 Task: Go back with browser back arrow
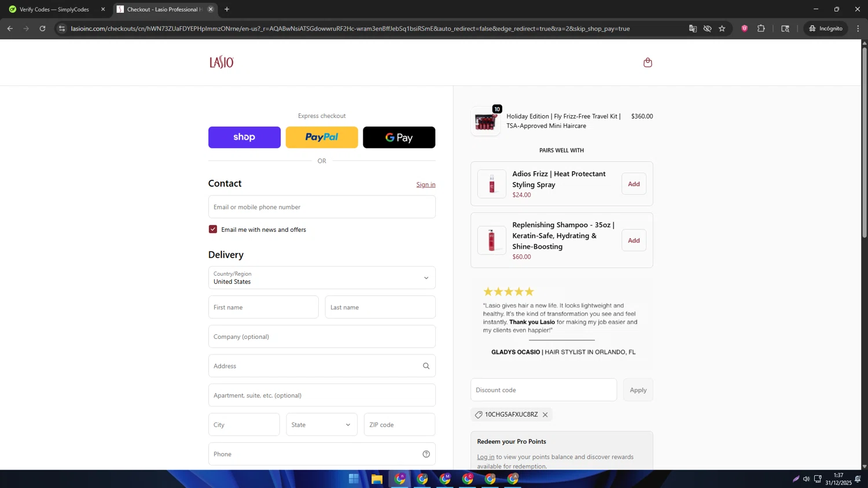(10, 28)
